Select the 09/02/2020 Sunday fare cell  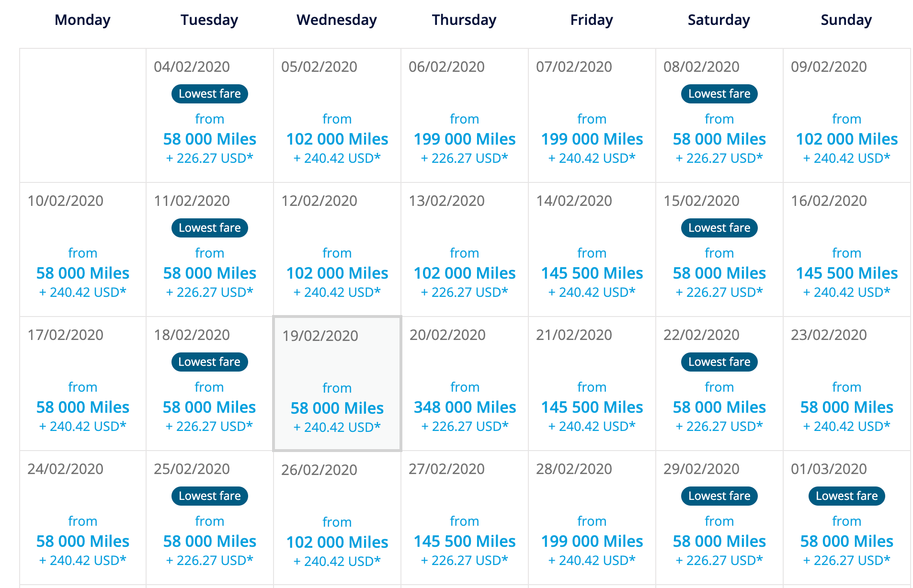pos(847,115)
